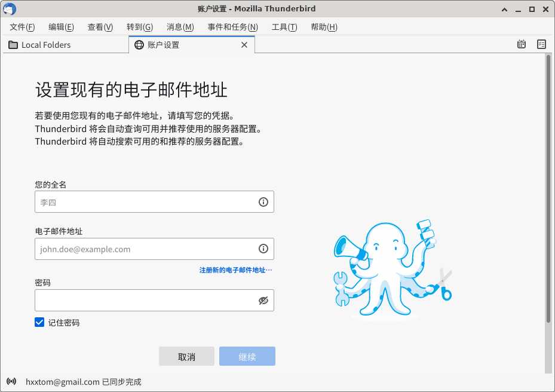Click the online status icon in the status bar

coord(11,381)
